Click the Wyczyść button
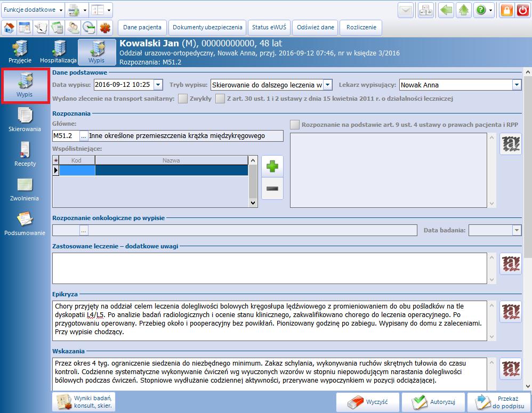 tap(368, 402)
